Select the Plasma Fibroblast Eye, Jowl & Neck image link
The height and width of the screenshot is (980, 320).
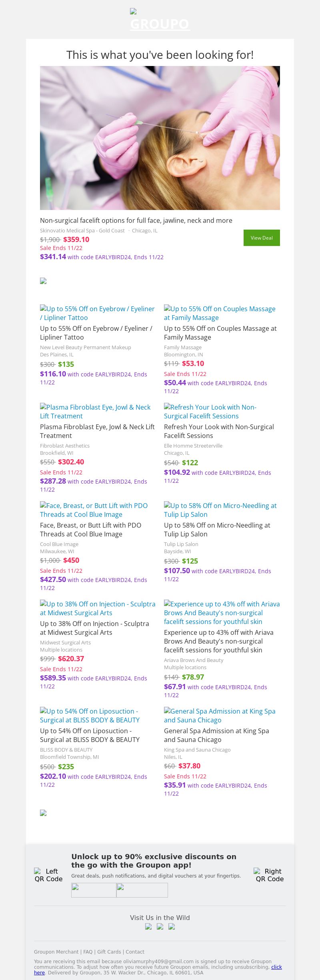(x=95, y=412)
